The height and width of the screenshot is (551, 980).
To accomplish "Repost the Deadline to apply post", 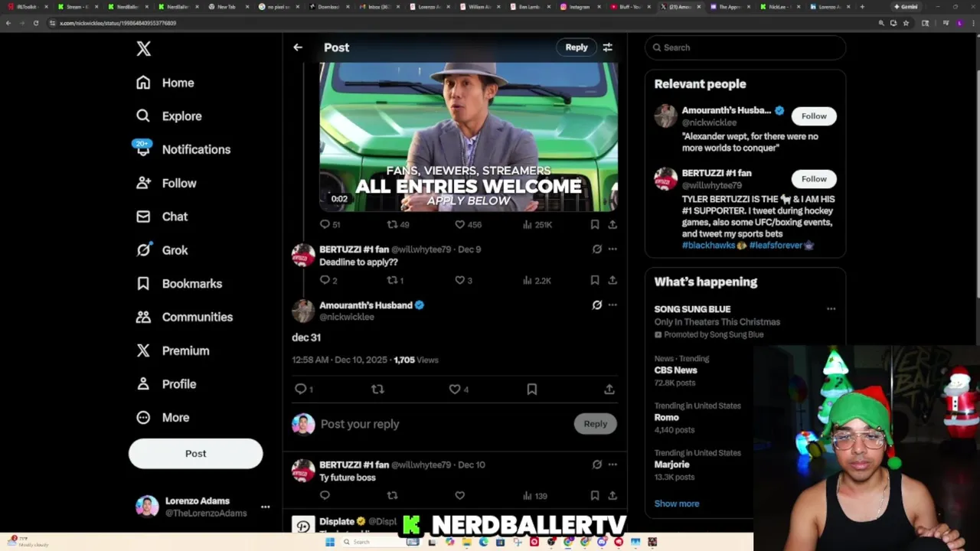I will [x=395, y=280].
